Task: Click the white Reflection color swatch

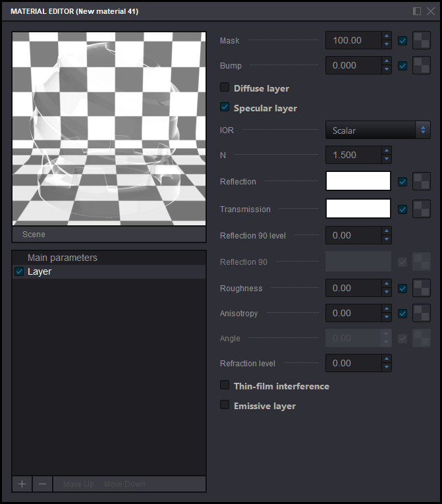Action: pos(358,181)
